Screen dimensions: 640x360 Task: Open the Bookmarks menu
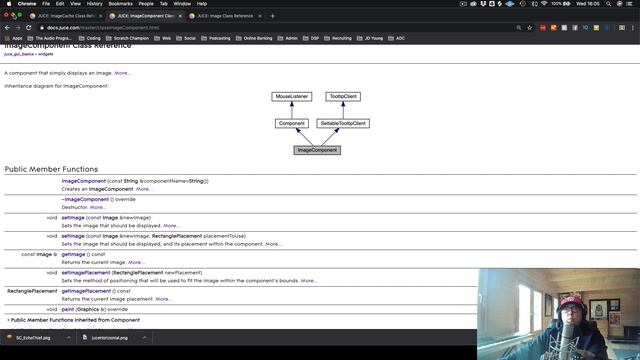pos(120,4)
